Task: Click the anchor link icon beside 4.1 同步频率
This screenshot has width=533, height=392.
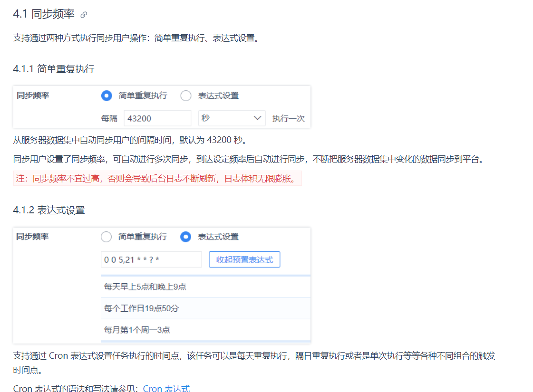Action: (84, 15)
